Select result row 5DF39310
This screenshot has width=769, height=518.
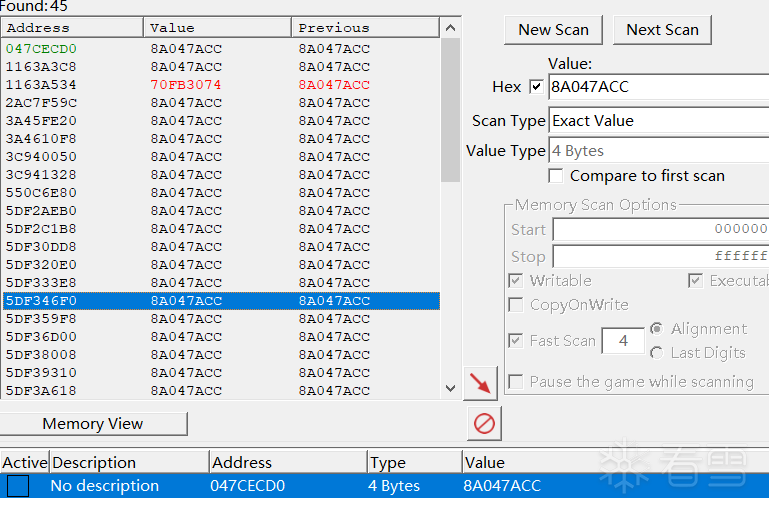pos(221,372)
